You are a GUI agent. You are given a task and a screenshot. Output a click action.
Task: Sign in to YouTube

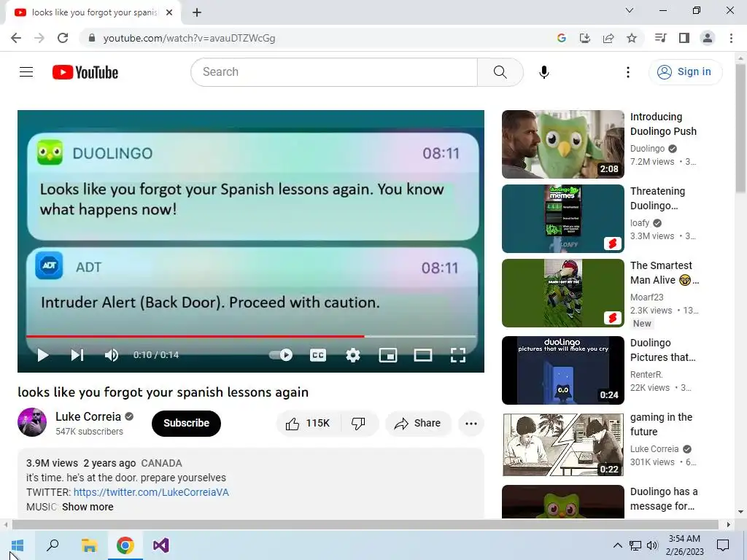pos(685,72)
